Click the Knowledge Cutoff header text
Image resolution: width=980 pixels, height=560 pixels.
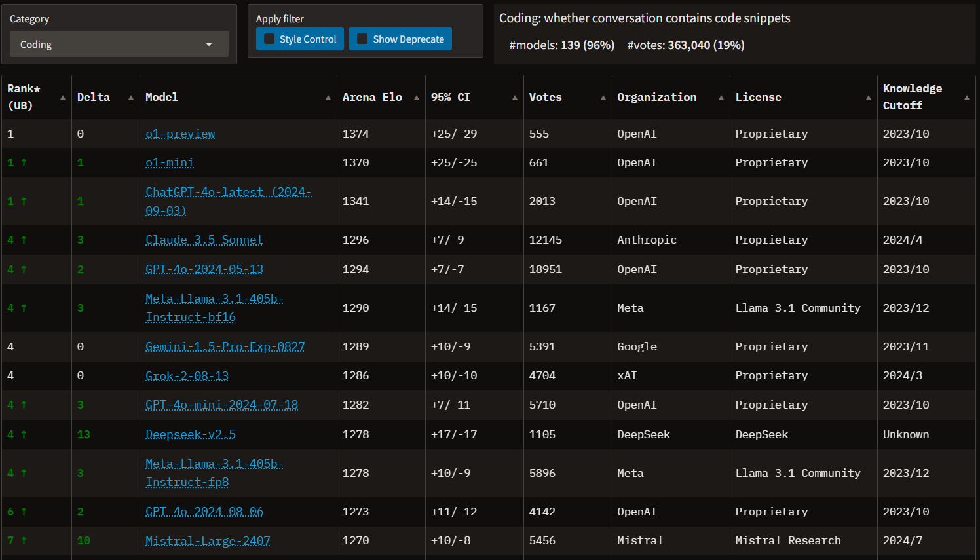pos(913,97)
